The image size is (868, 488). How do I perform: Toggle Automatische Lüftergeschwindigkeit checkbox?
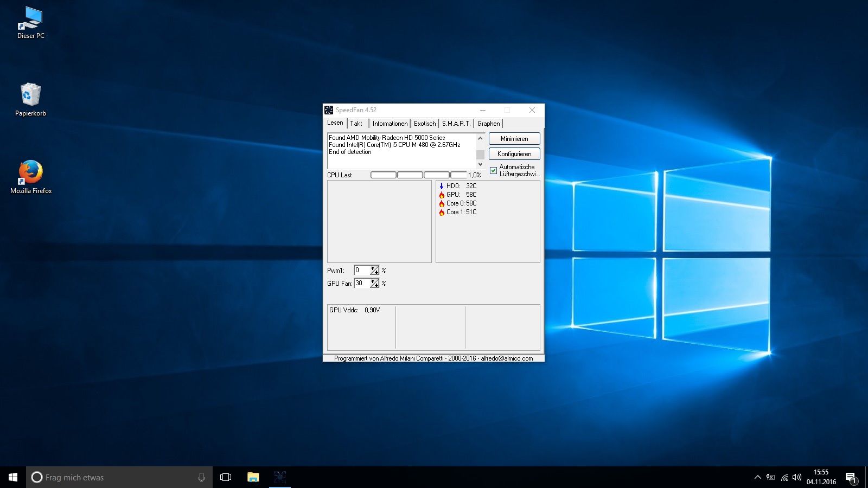point(493,170)
